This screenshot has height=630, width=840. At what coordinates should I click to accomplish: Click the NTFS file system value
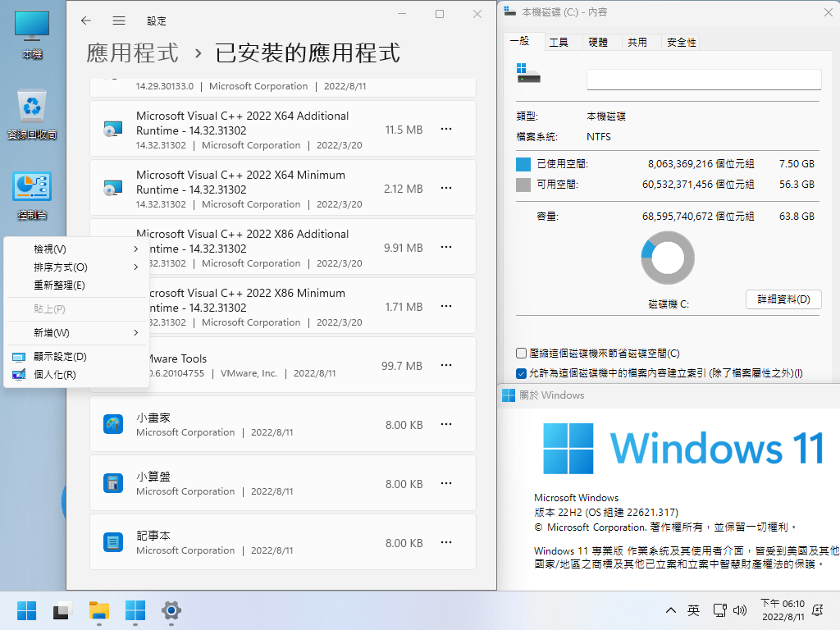point(598,137)
